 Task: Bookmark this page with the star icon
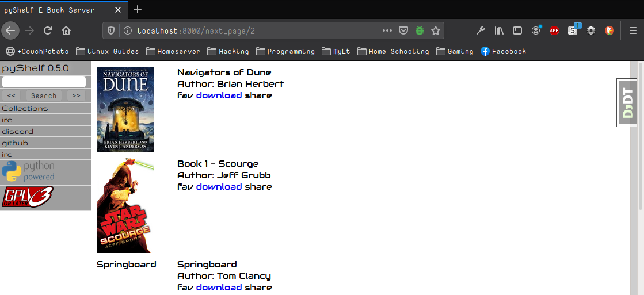[x=436, y=30]
